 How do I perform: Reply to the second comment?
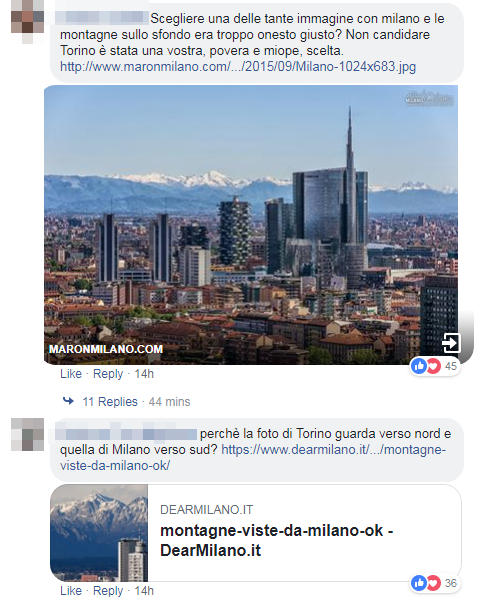(108, 590)
